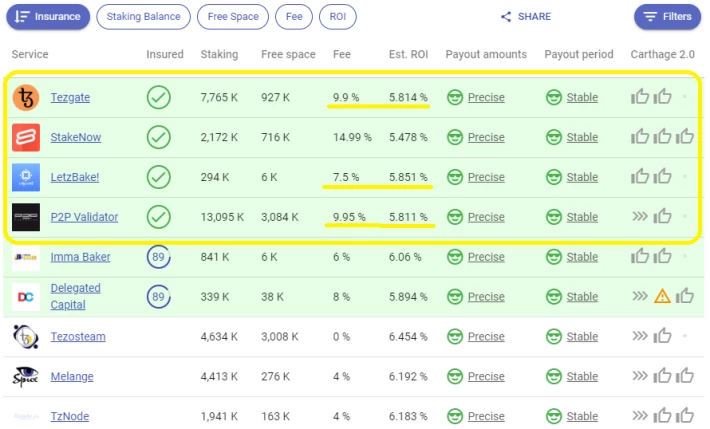Click the Carthage 2.0 column header

click(662, 54)
